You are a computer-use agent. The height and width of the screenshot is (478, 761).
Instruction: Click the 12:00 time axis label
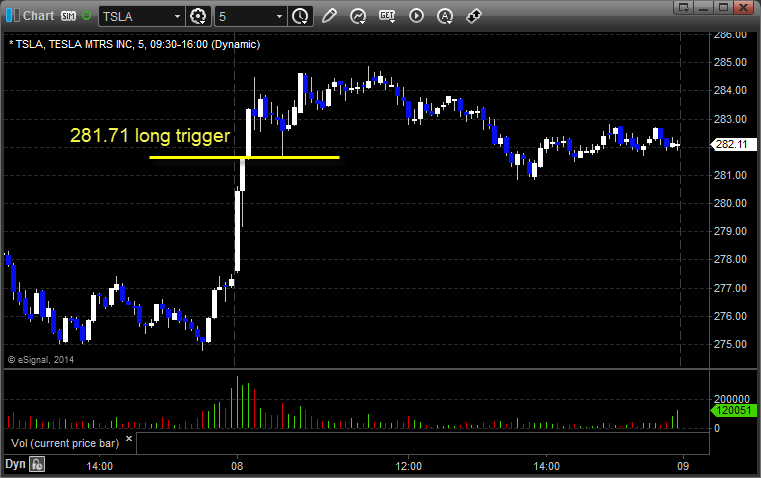pos(409,466)
